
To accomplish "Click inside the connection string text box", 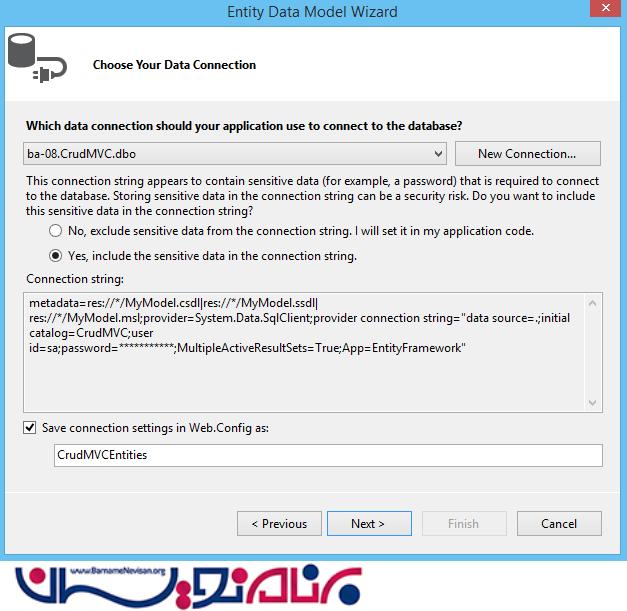I will [304, 352].
